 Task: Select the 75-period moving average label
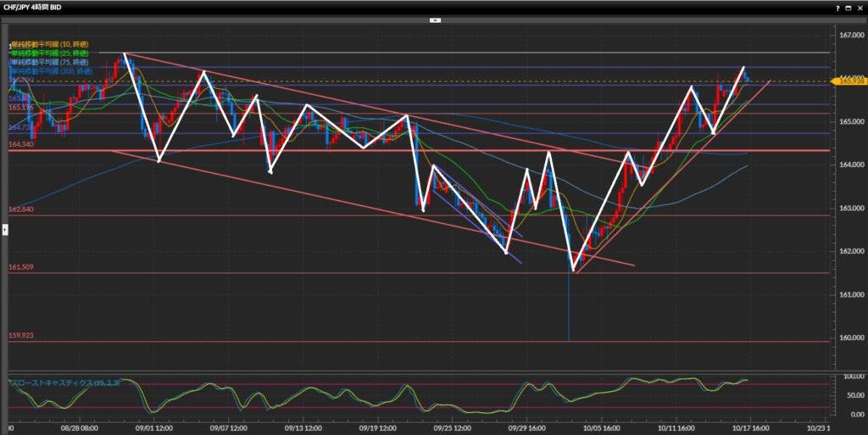49,62
